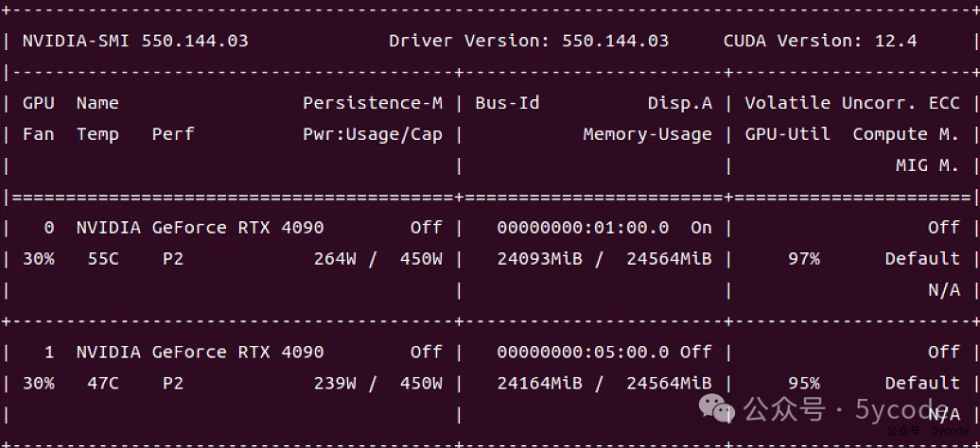The width and height of the screenshot is (980, 448).
Task: Click the GPU index "0" in the first GPU row
Action: pos(49,228)
